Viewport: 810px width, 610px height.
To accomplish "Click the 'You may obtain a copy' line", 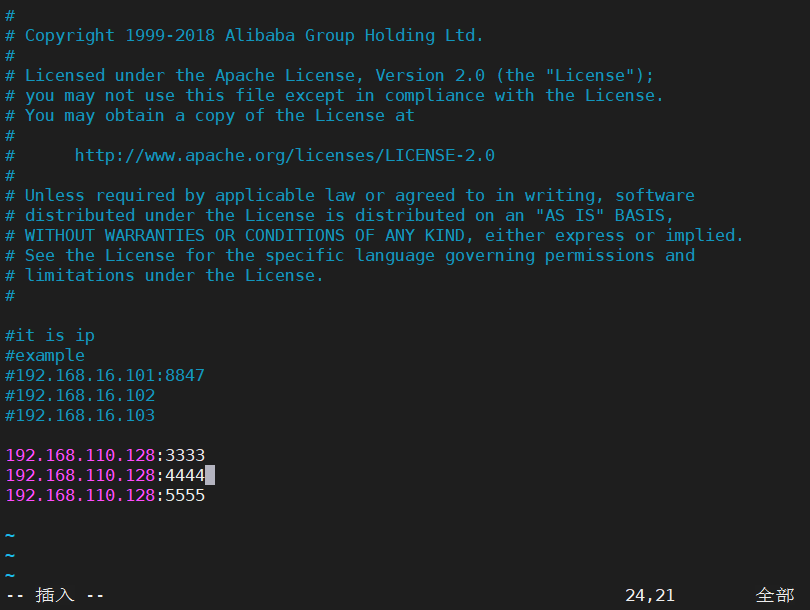I will pyautogui.click(x=210, y=116).
